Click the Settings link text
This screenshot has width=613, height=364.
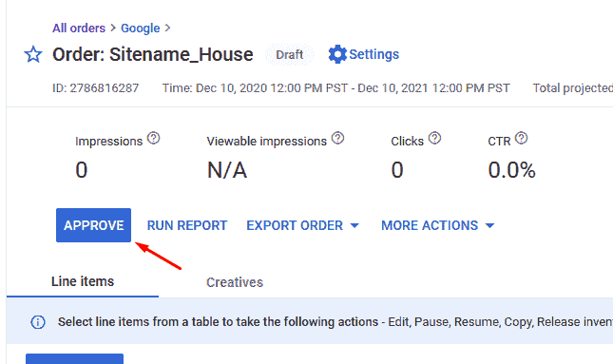click(374, 54)
